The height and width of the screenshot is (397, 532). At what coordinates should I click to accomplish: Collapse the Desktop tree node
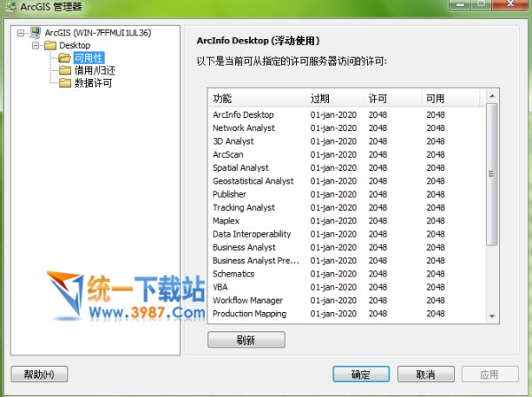coord(36,45)
